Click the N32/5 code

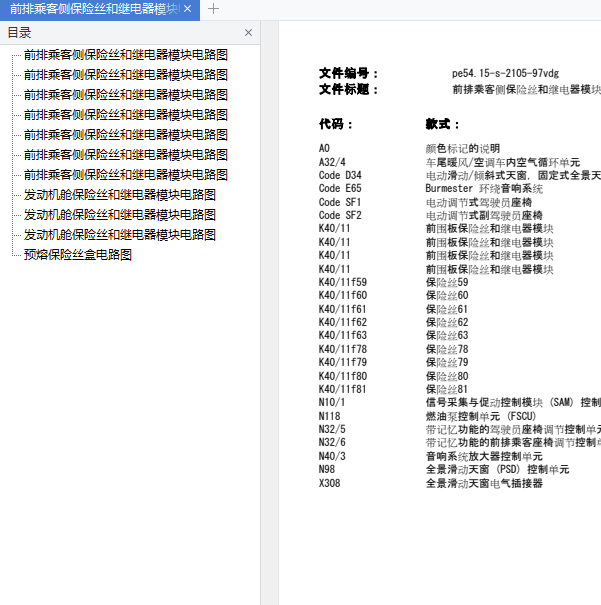pyautogui.click(x=332, y=429)
